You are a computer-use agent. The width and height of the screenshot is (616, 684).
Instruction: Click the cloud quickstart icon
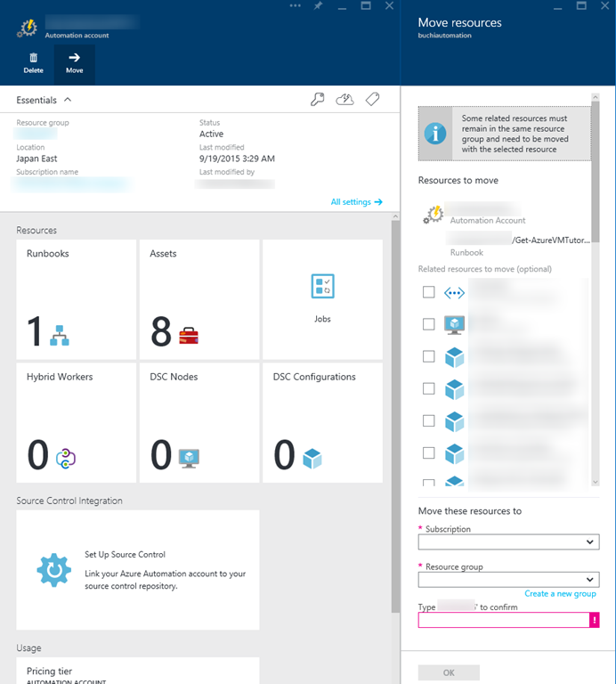click(344, 100)
